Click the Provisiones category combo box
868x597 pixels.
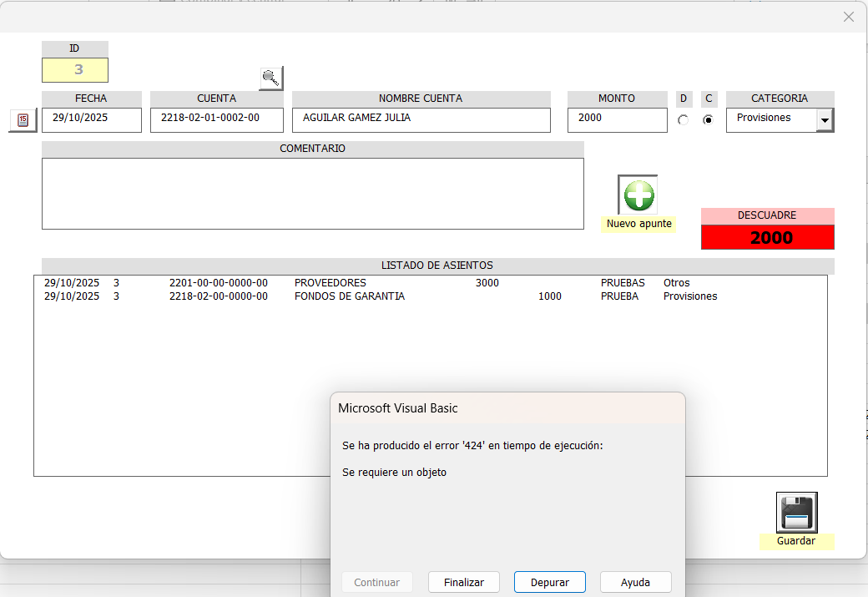click(x=770, y=119)
